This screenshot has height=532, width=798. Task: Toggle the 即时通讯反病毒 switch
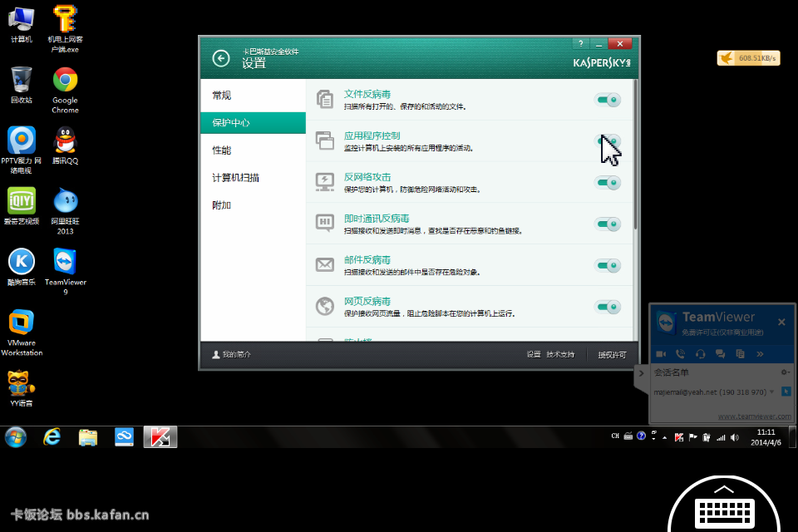pos(607,224)
